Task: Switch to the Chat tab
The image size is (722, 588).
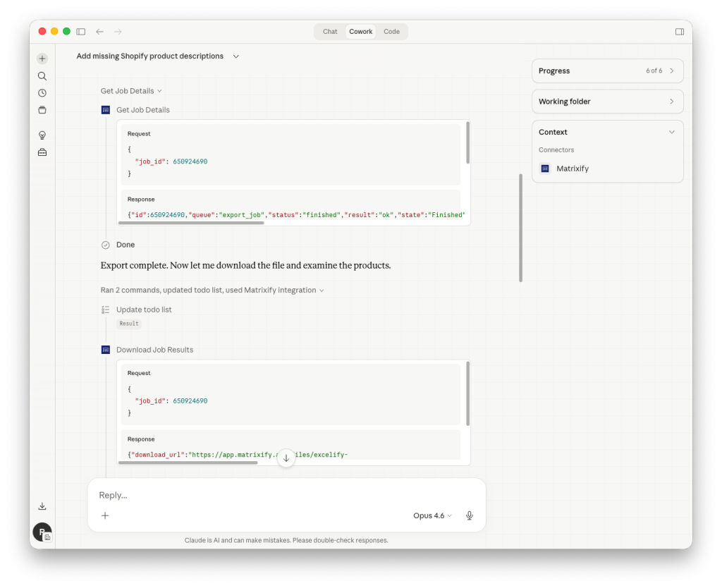Action: [329, 31]
